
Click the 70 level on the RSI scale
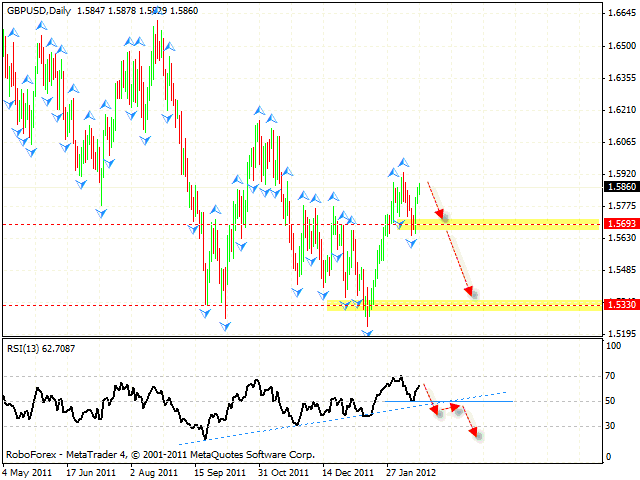[611, 376]
